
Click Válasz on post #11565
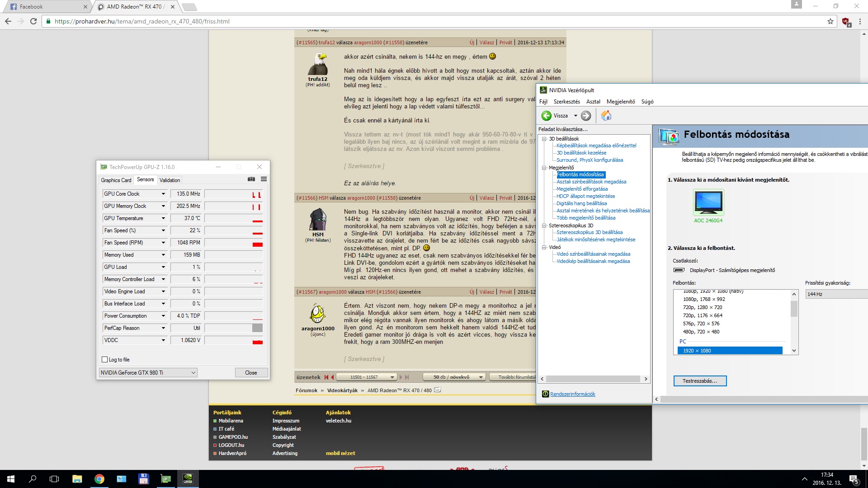[486, 42]
